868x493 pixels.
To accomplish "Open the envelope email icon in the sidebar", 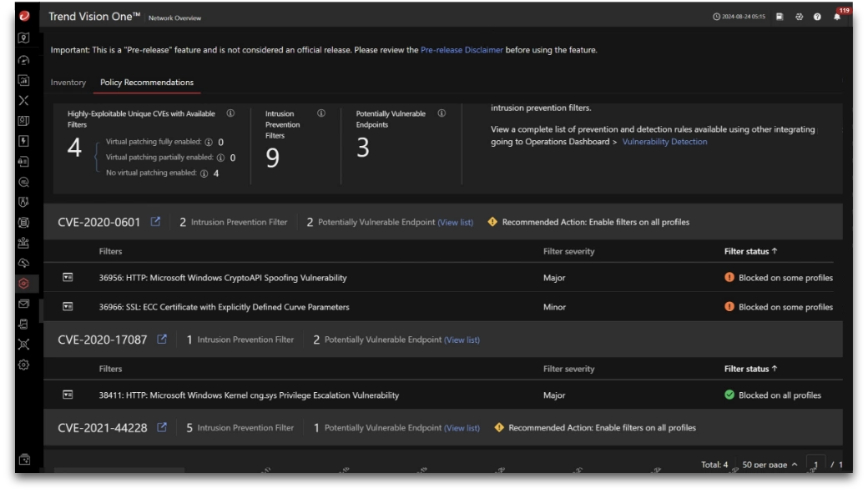I will pyautogui.click(x=24, y=304).
